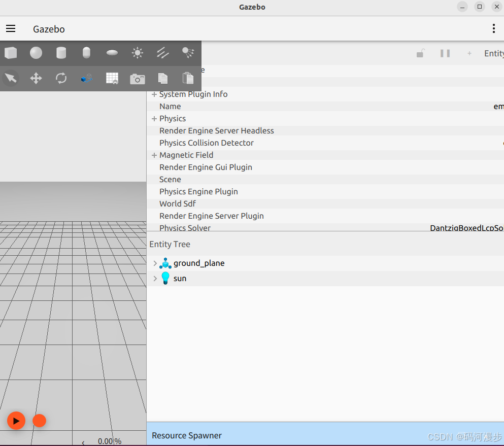The width and height of the screenshot is (504, 446).
Task: Expand the Physics component
Action: (x=154, y=119)
